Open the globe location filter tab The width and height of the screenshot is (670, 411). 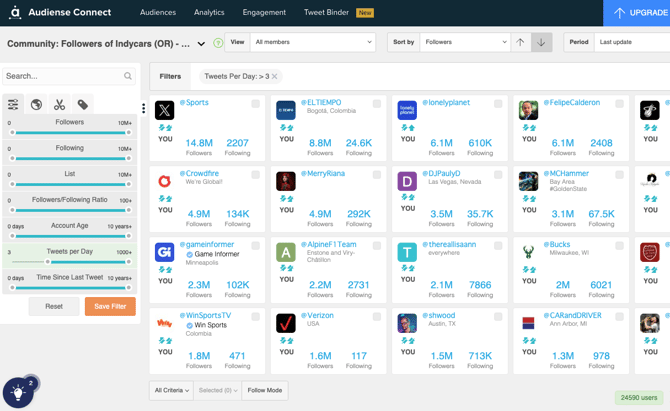click(36, 104)
